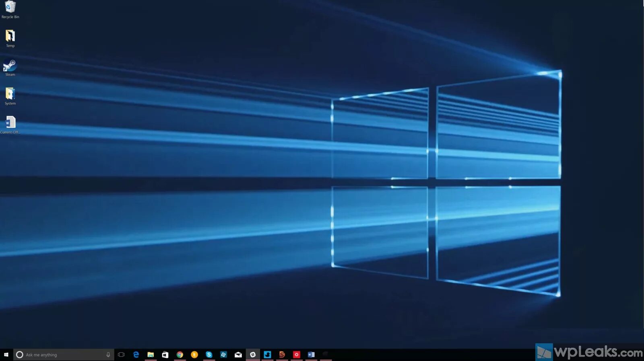Open the Recycle Bin desktop icon
The width and height of the screenshot is (644, 361).
tap(10, 10)
